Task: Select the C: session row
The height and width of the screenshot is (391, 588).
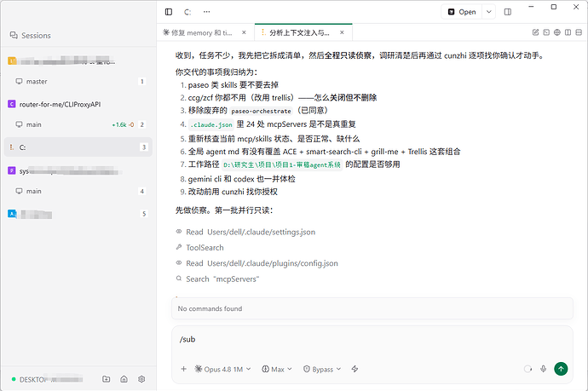Action: [x=78, y=147]
